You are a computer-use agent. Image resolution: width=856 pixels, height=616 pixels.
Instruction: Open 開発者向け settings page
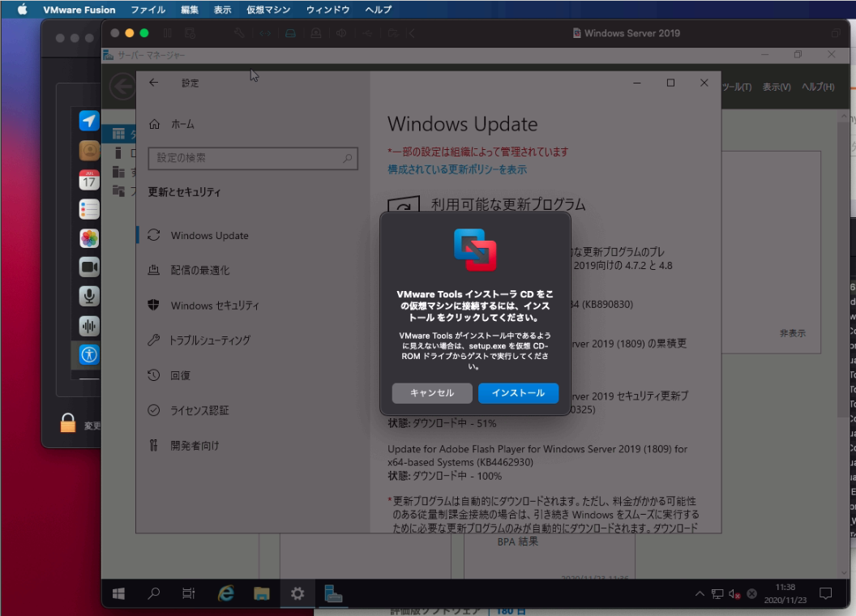(x=195, y=446)
